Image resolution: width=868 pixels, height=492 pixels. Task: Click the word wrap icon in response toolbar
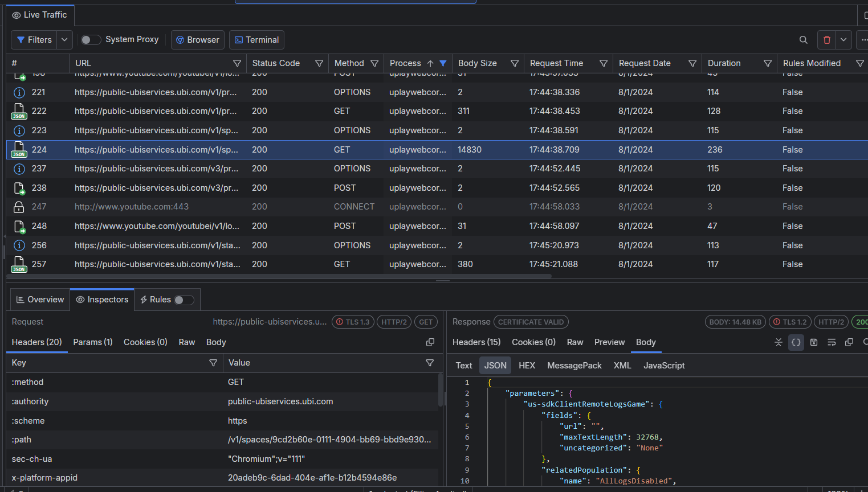832,342
